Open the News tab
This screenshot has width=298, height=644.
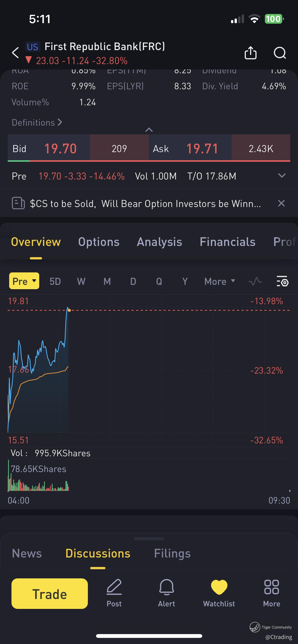27,553
